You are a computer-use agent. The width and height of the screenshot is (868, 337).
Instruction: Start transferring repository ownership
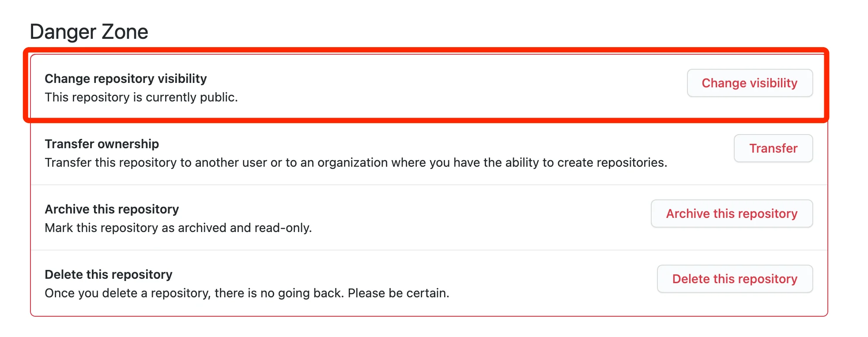pyautogui.click(x=773, y=149)
